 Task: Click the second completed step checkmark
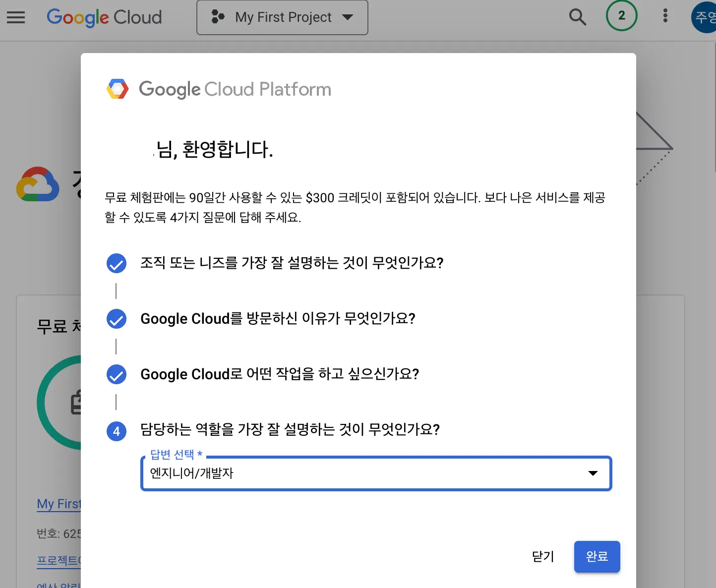click(x=117, y=319)
